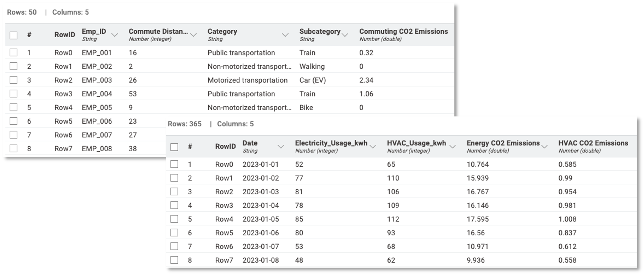Expand the Energy CO2 Emissions column dropdown

(545, 147)
